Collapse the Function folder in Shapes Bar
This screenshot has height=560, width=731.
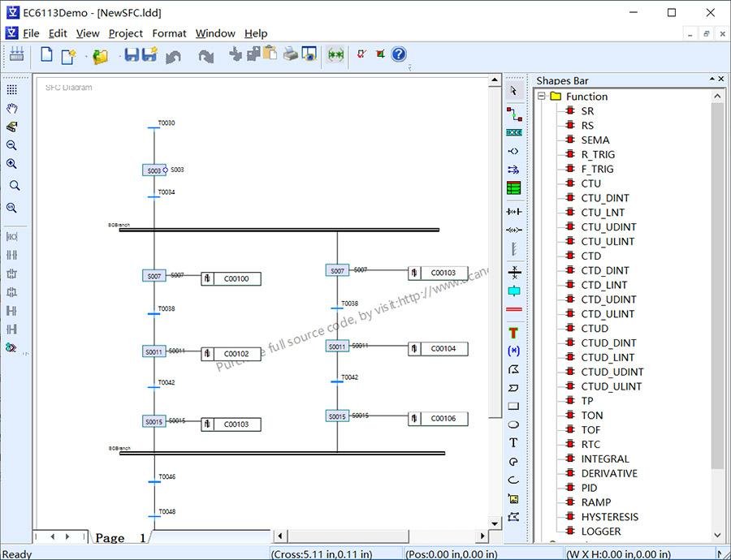point(542,97)
